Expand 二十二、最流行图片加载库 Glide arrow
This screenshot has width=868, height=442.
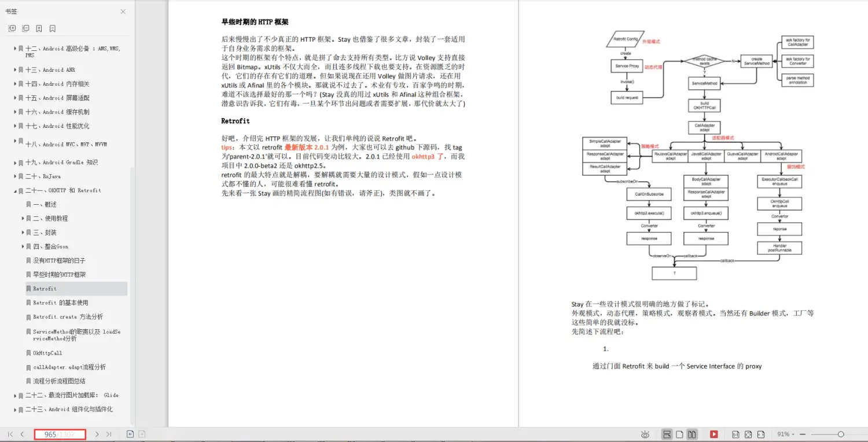click(x=15, y=395)
